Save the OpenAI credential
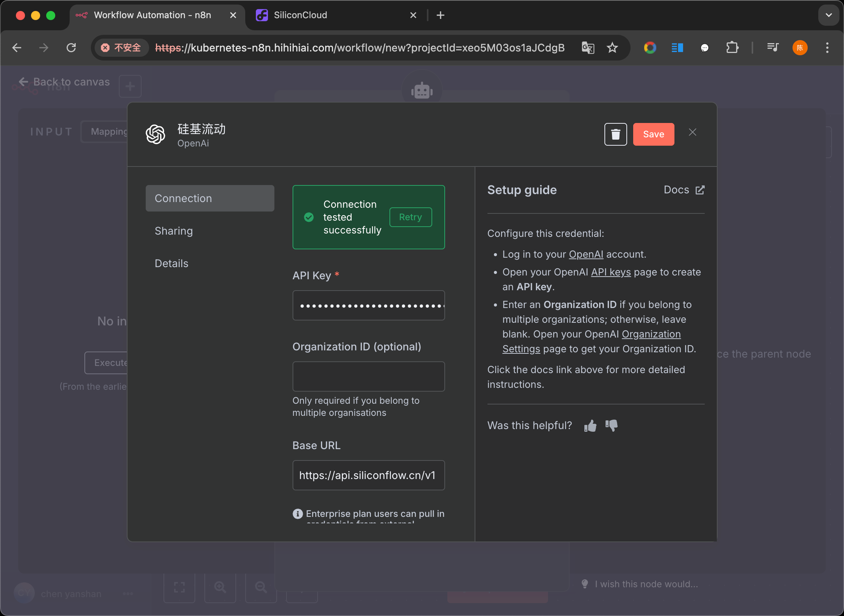The image size is (844, 616). (x=654, y=134)
